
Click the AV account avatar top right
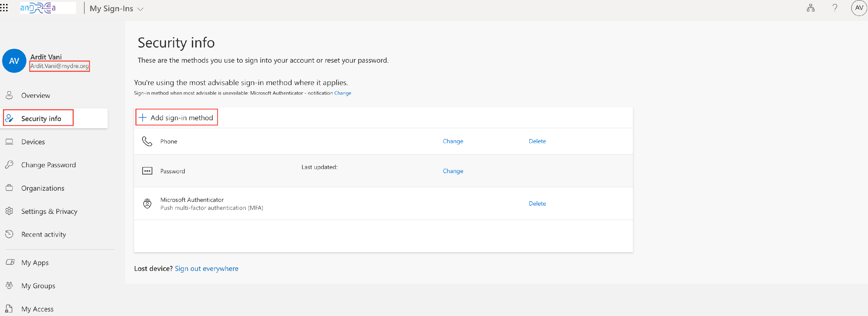click(859, 8)
